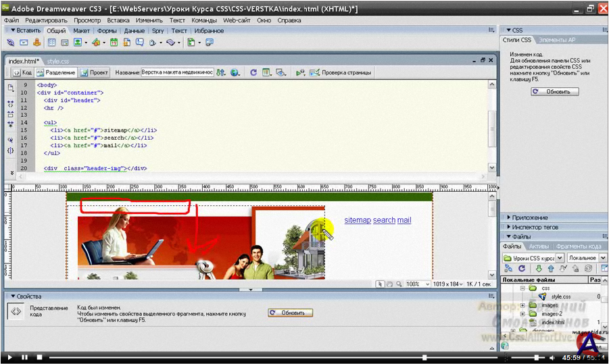
Task: Open the Активы tab in Files panel
Action: pyautogui.click(x=539, y=246)
